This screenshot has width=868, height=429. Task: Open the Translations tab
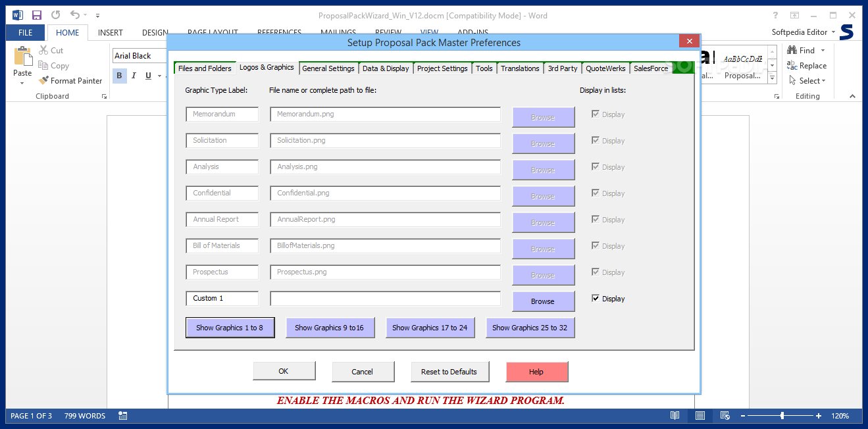coord(520,68)
